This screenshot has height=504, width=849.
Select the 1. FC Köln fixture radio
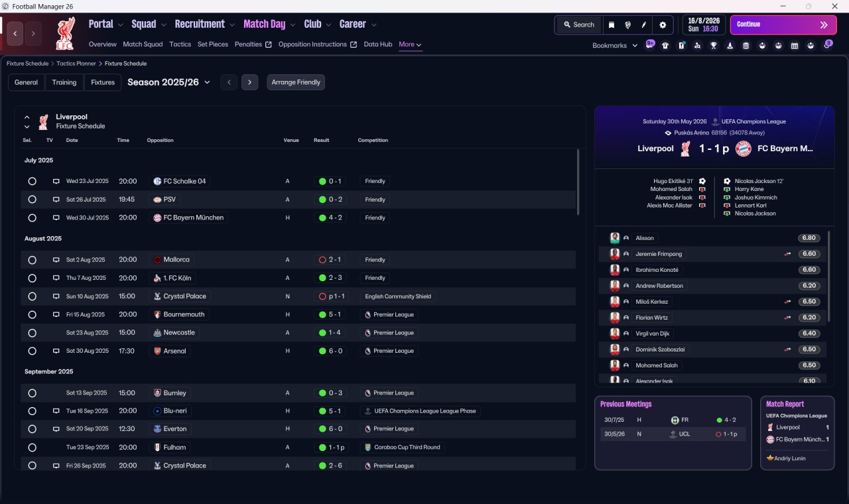pos(32,278)
